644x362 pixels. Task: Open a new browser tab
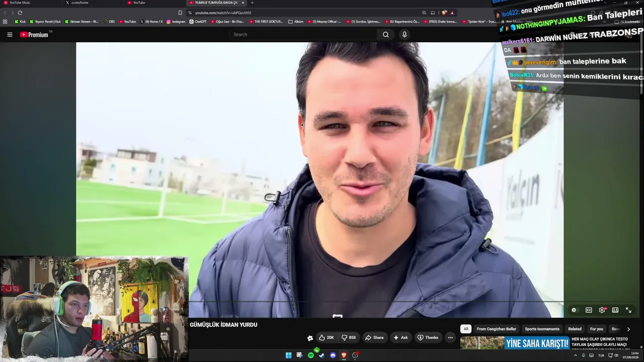[x=252, y=3]
